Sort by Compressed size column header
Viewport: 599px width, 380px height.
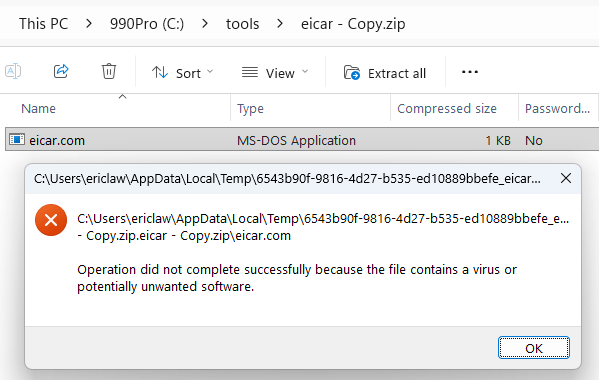coord(447,109)
